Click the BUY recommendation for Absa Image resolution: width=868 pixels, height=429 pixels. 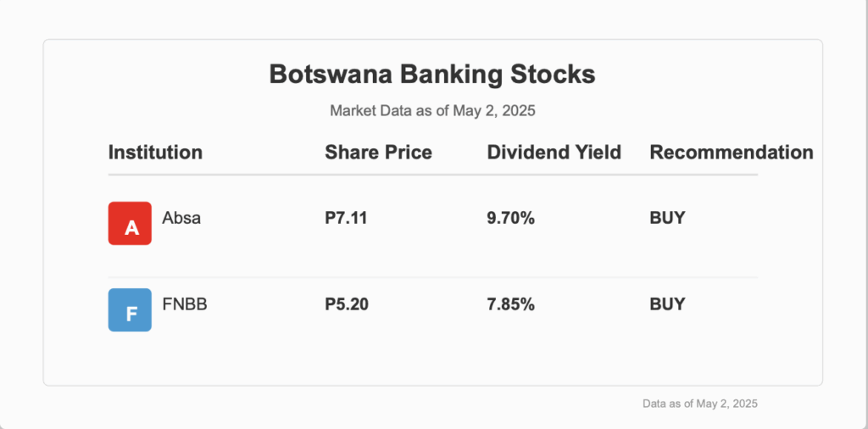pos(667,218)
